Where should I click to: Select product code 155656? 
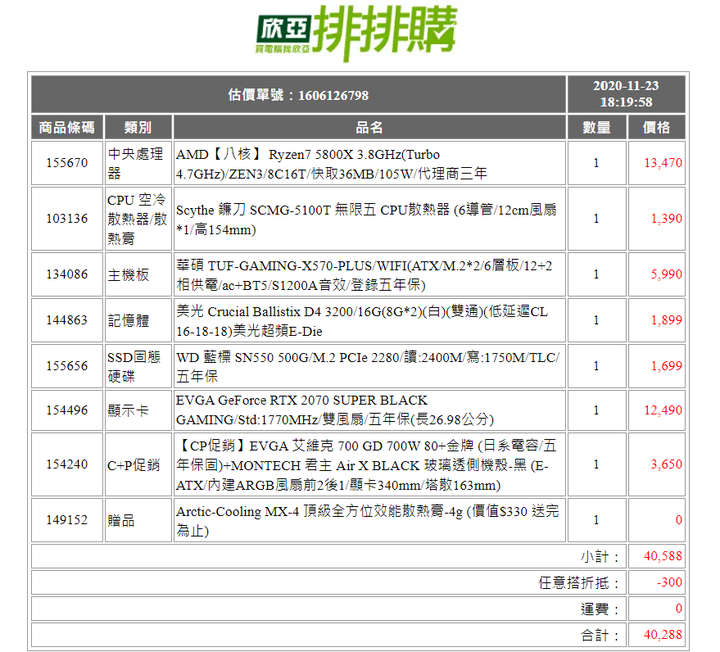67,366
